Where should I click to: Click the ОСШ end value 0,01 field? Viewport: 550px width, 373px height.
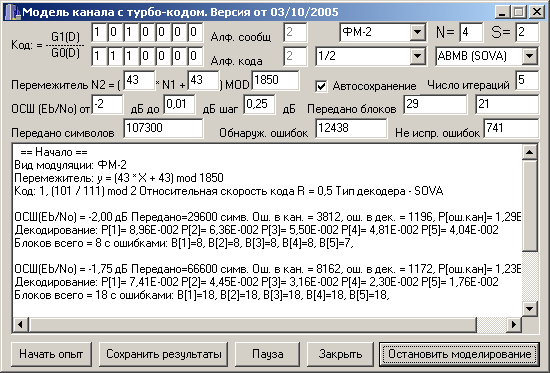[180, 104]
